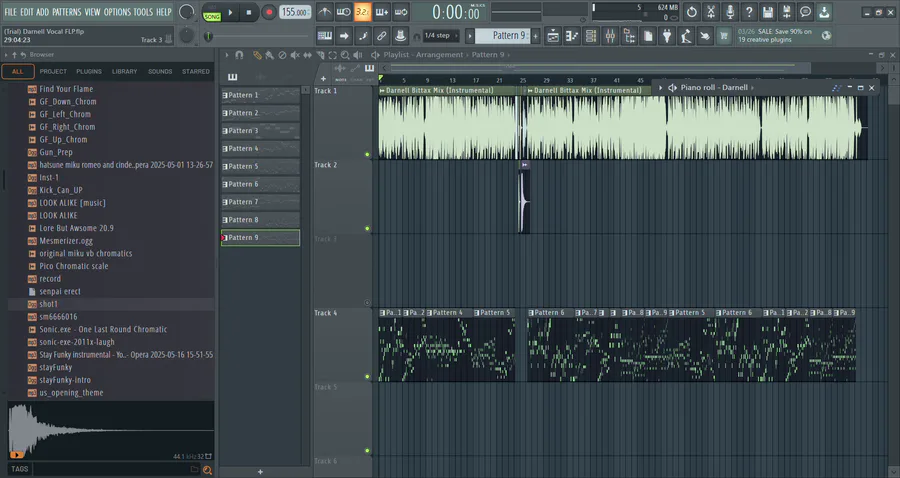
Task: Add new pattern with plus button
Action: 536,36
